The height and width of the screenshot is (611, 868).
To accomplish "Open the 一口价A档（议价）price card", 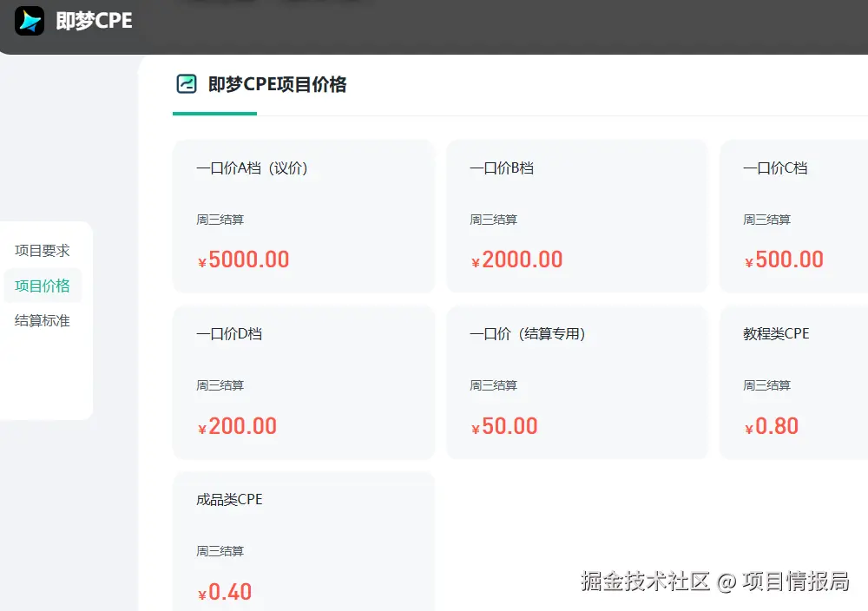I will click(304, 215).
